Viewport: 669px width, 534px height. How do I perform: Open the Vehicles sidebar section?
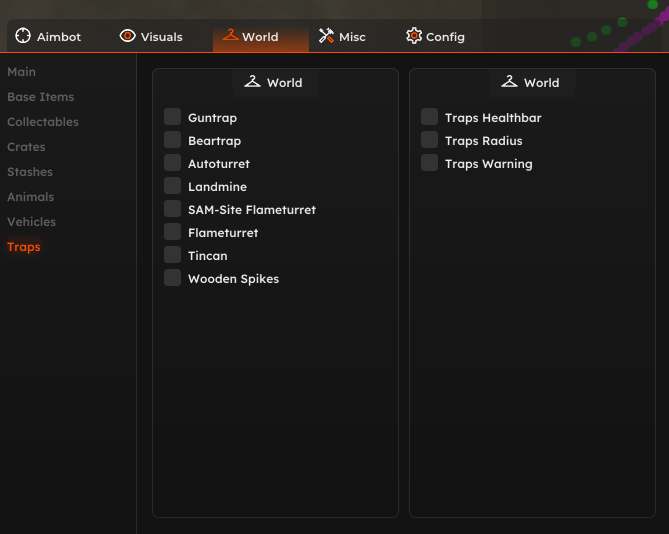pos(32,222)
